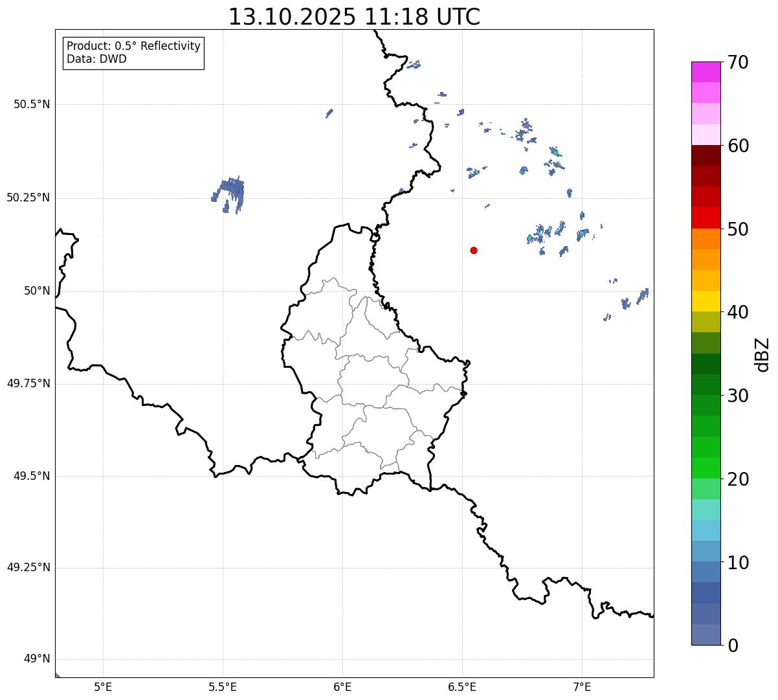
Task: Click the colorbar 10 tick label
Action: tap(738, 562)
